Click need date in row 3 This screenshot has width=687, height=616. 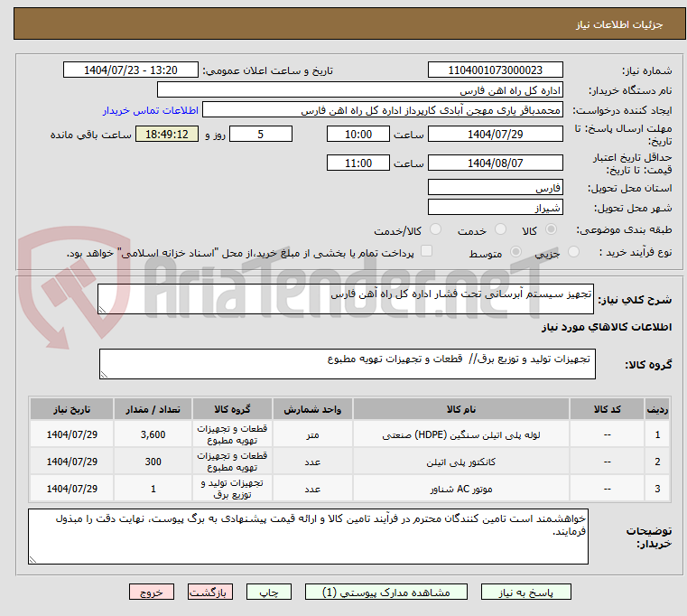coord(72,489)
